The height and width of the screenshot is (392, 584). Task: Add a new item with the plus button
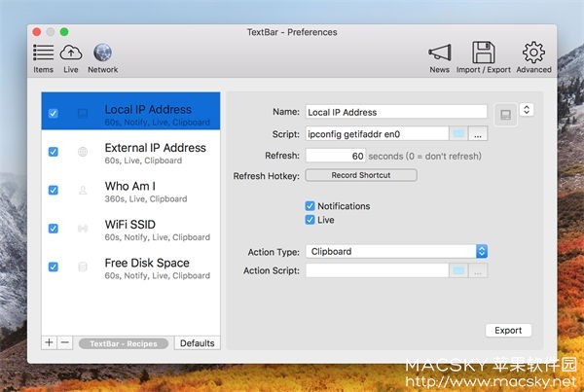[x=49, y=342]
